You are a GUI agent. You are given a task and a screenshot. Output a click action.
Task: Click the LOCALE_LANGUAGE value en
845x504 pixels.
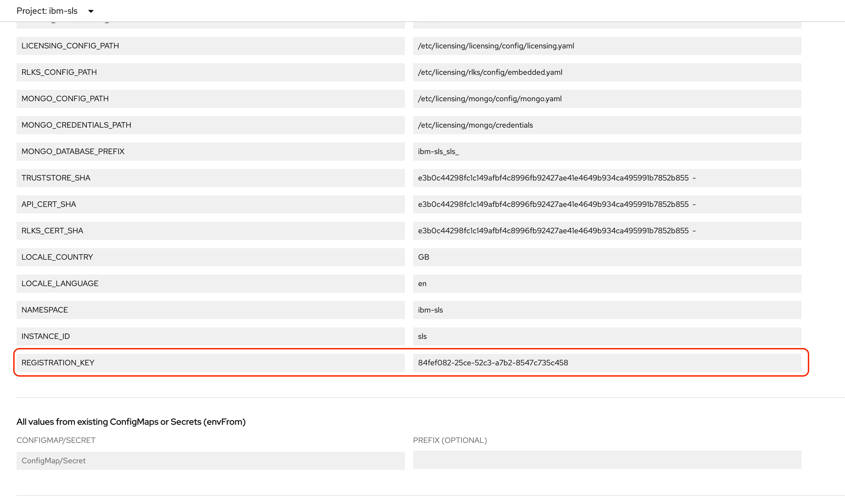pos(607,284)
